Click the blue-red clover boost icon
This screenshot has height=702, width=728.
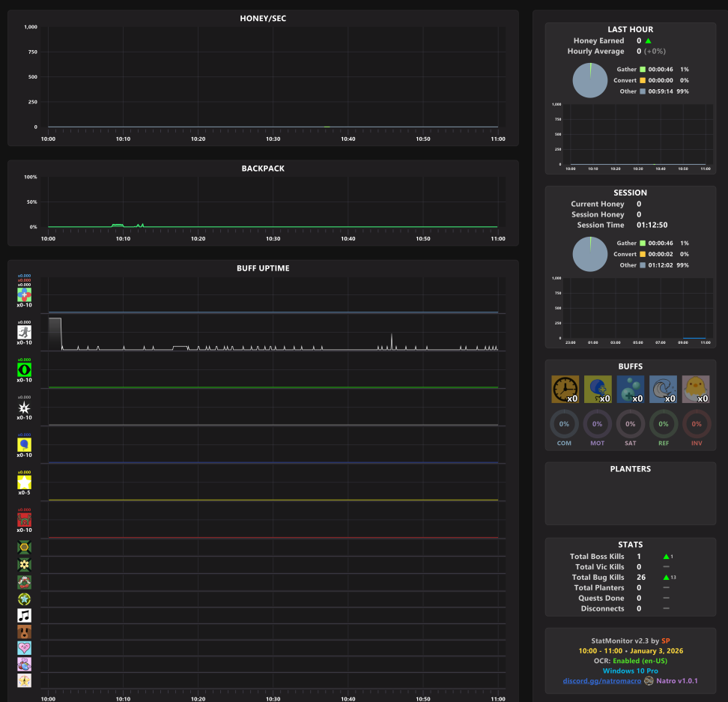click(x=24, y=295)
